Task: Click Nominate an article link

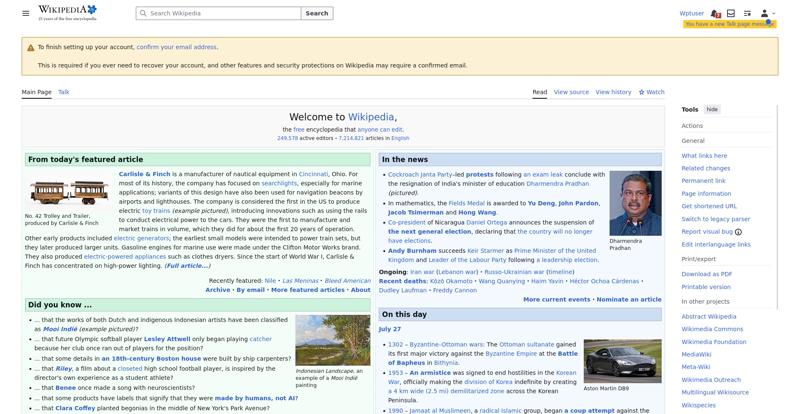Action: [629, 300]
